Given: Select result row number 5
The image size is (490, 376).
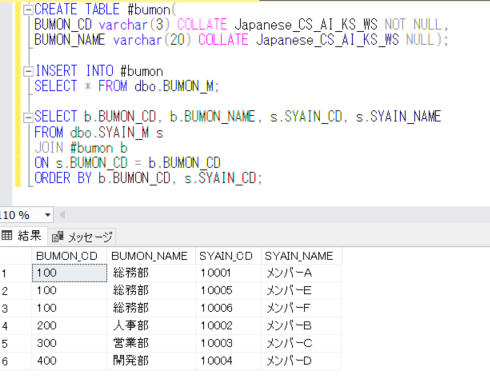Looking at the screenshot, I should [x=16, y=344].
